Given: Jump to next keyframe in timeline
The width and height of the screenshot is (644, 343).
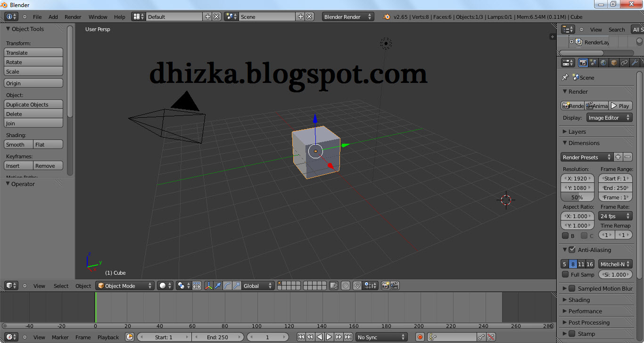Looking at the screenshot, I should point(339,337).
